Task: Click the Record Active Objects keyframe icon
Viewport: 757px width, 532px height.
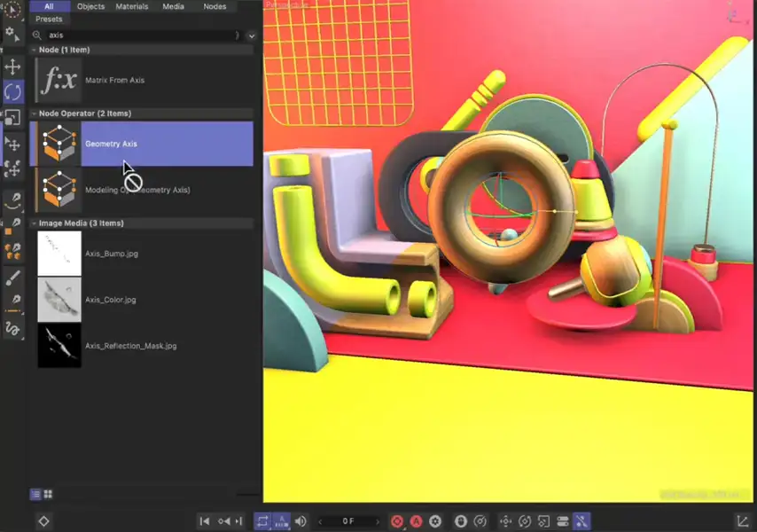Action: 398,521
